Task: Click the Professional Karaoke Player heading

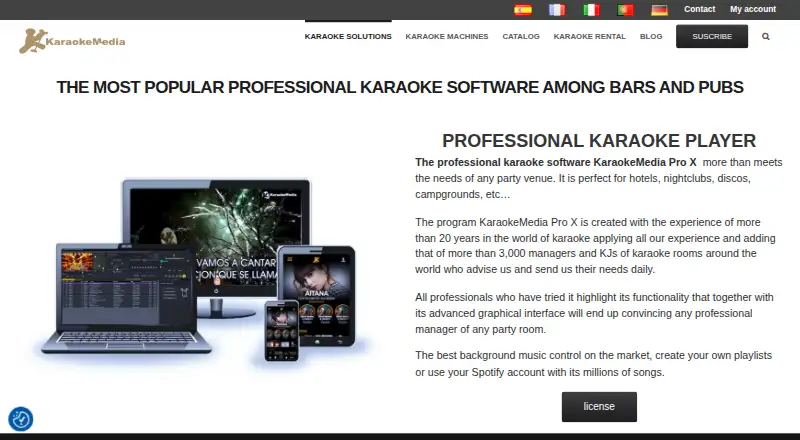Action: [599, 140]
